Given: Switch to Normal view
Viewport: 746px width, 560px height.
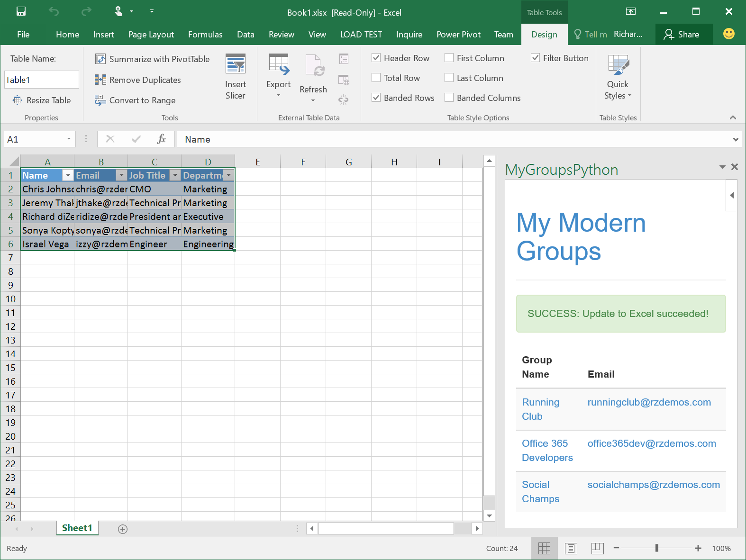Looking at the screenshot, I should (x=545, y=548).
